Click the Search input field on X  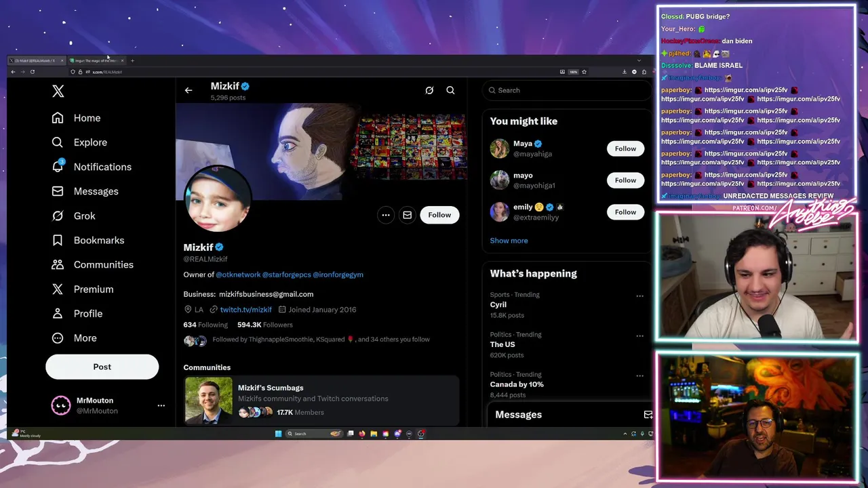click(x=567, y=90)
